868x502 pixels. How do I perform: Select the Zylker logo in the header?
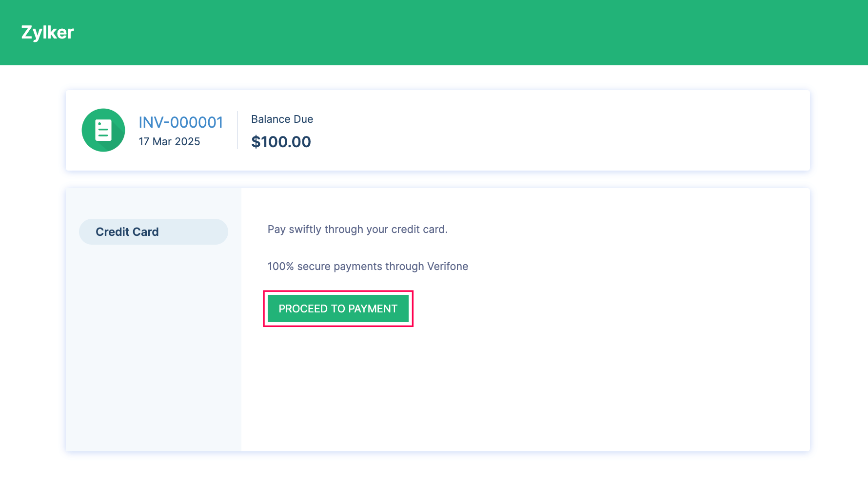47,32
